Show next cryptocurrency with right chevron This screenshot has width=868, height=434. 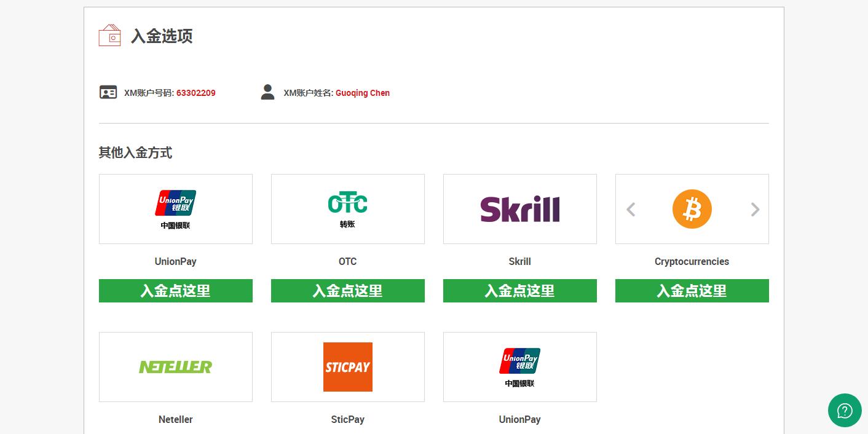[x=755, y=210]
